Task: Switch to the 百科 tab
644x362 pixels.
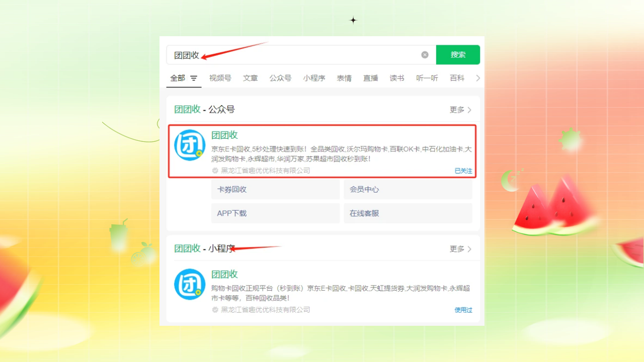Action: click(457, 78)
